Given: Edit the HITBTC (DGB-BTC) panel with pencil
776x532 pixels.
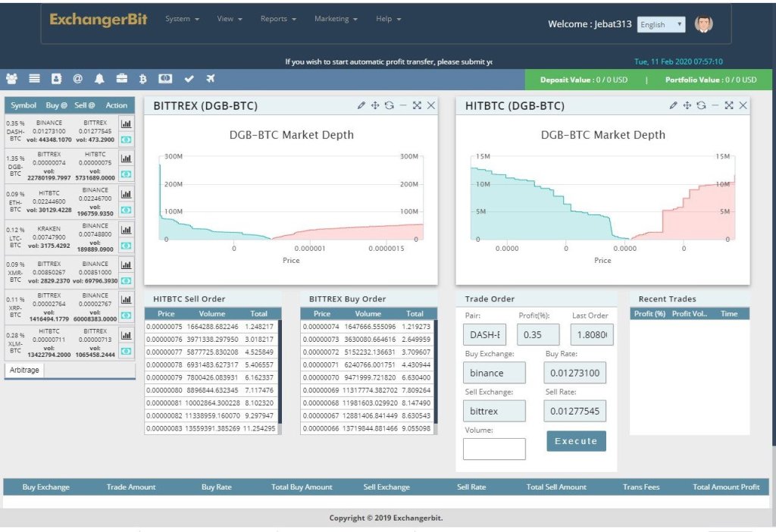Looking at the screenshot, I should [x=673, y=105].
